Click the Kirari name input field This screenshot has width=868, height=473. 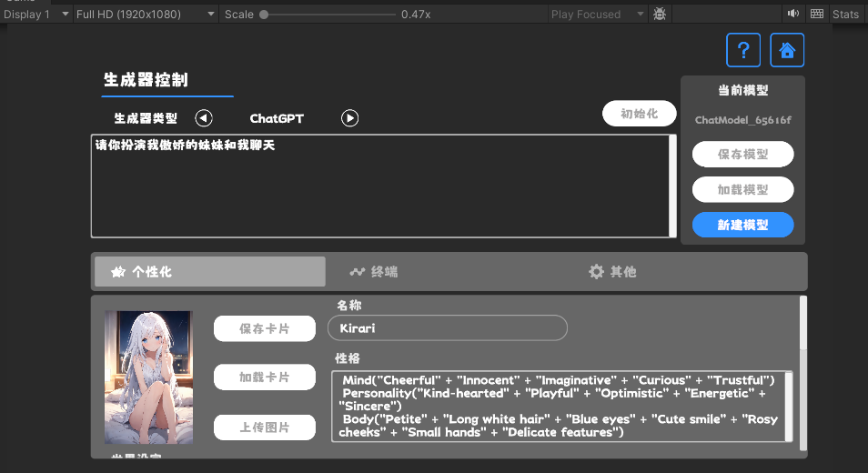click(448, 328)
